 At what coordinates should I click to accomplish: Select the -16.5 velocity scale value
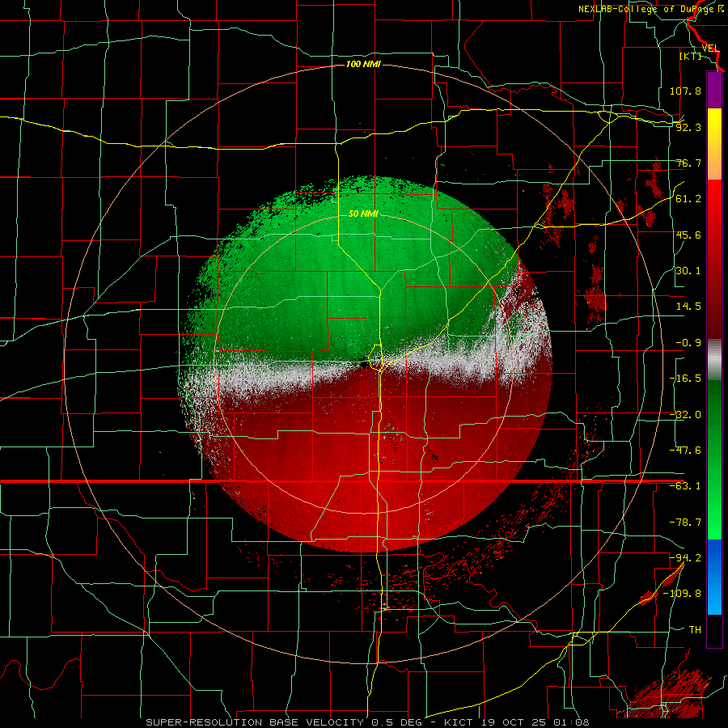tap(685, 379)
